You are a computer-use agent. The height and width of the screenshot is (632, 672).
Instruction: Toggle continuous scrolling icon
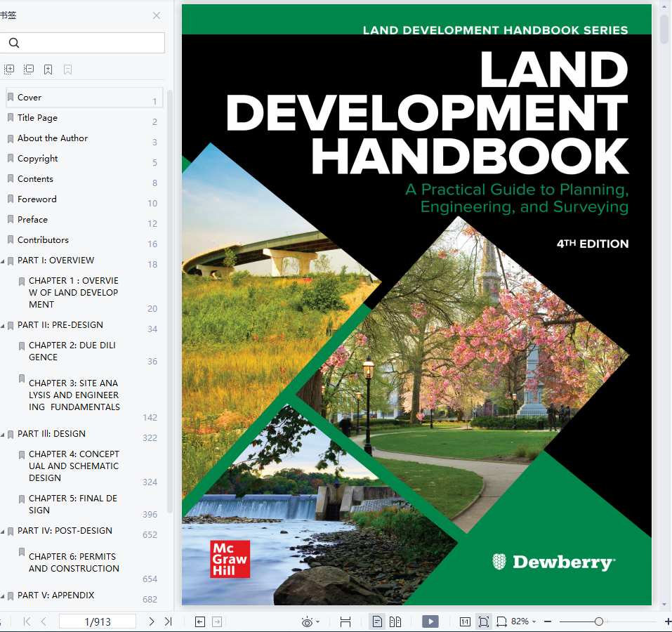pos(345,621)
